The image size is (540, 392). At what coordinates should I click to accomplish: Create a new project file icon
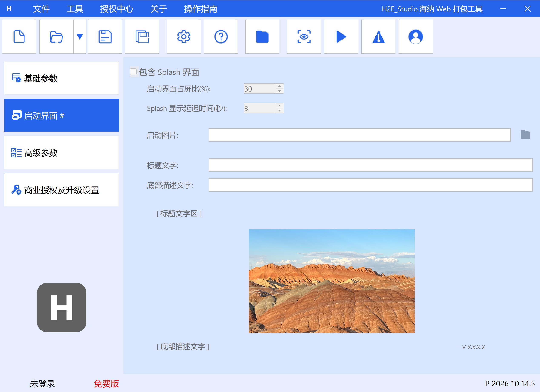coord(19,37)
